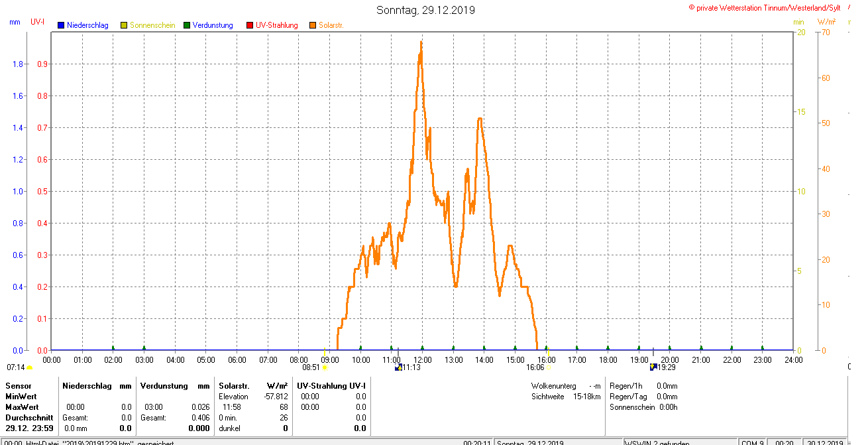This screenshot has width=868, height=445.
Task: Click the 24:00 time axis label
Action: pyautogui.click(x=793, y=360)
